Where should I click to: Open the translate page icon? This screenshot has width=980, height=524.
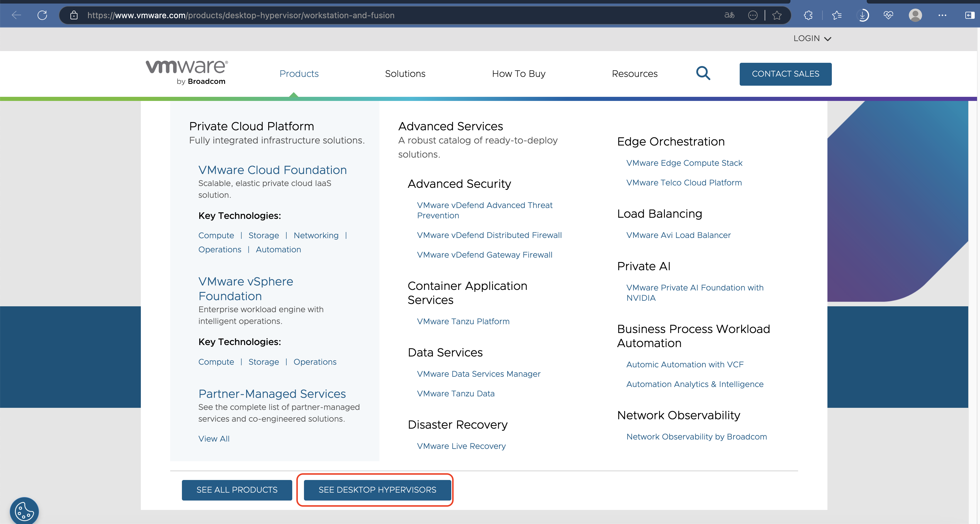(729, 15)
